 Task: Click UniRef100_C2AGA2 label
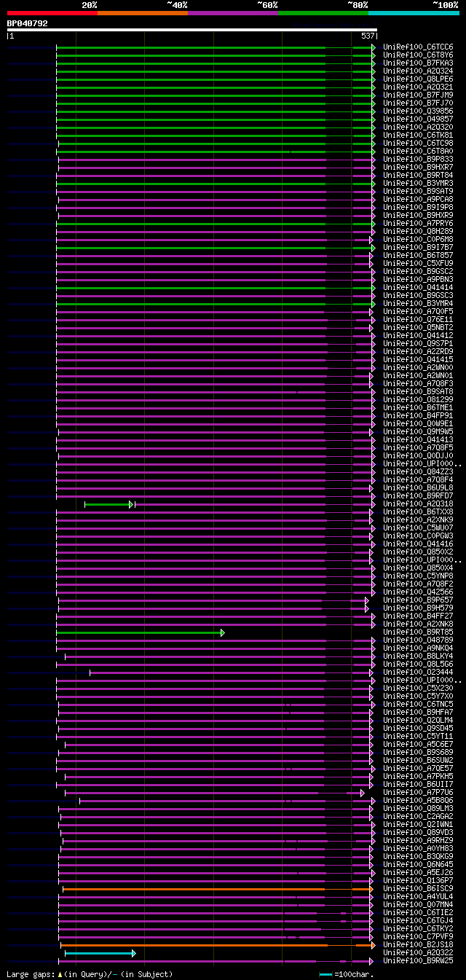[418, 817]
